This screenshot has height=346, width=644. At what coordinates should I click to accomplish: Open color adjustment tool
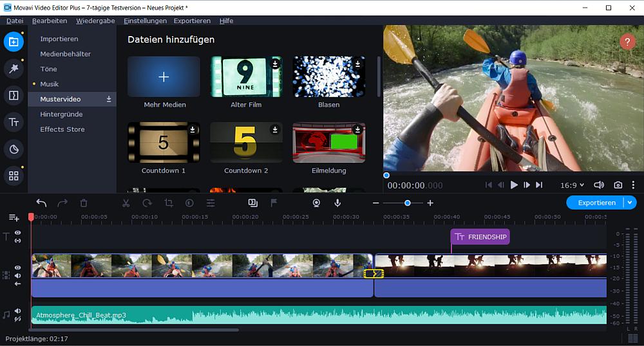189,203
